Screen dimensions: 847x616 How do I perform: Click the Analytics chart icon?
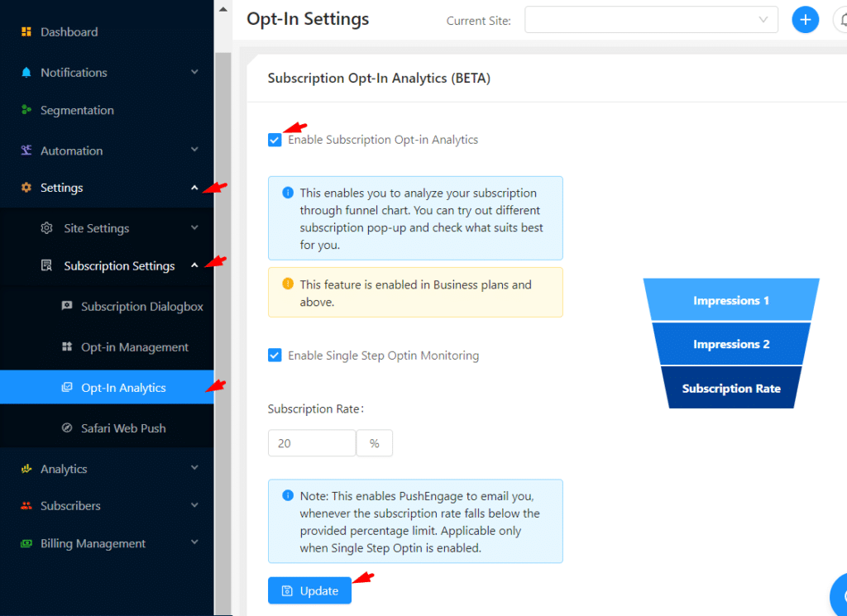(x=26, y=469)
